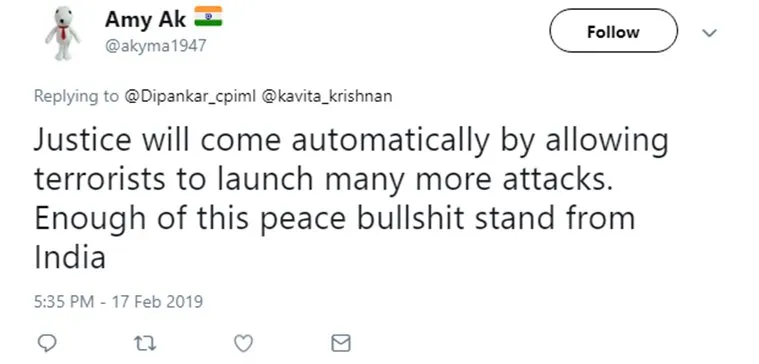Open direct message via the envelope icon

point(341,344)
